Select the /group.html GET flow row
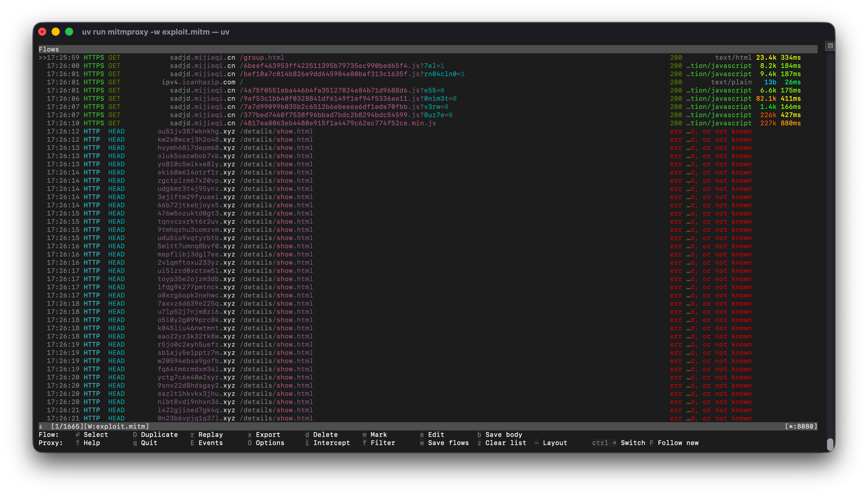This screenshot has height=496, width=868. [264, 58]
